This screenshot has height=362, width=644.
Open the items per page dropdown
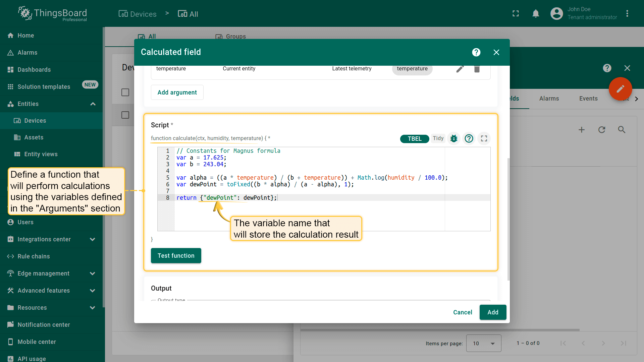coord(483,343)
